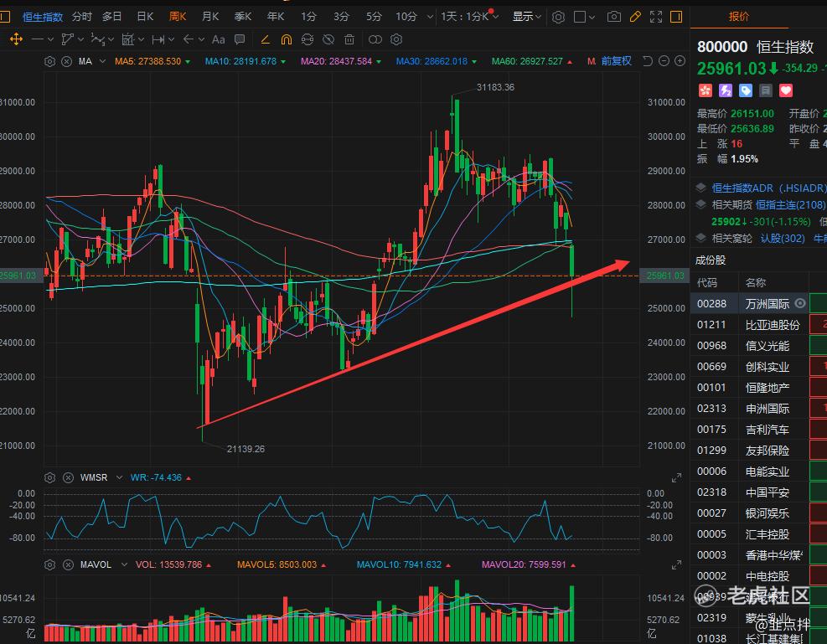This screenshot has width=827, height=644.
Task: Expand the MA indicator dropdown
Action: [102, 61]
